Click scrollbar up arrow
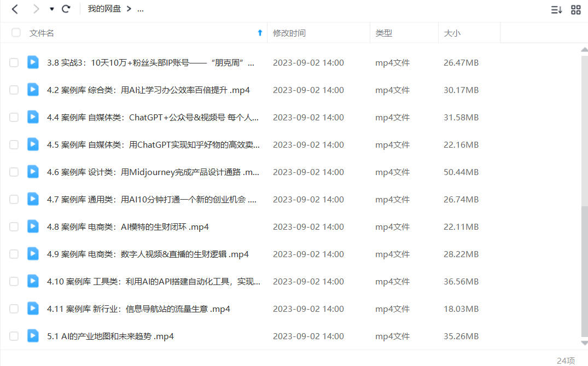 [x=584, y=49]
